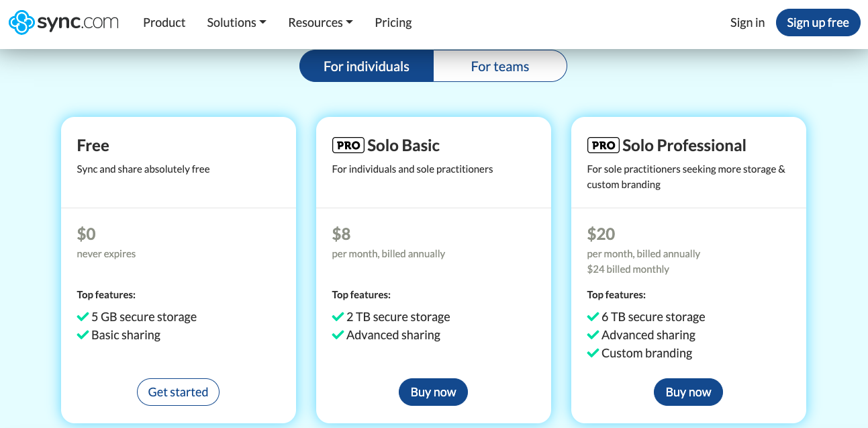Click the Solo Professional plan heading
This screenshot has height=428, width=868.
point(684,145)
